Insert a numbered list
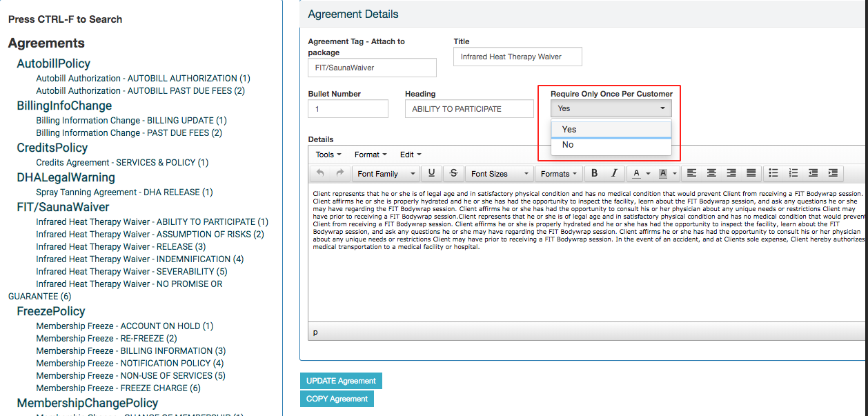The image size is (868, 416). 793,173
